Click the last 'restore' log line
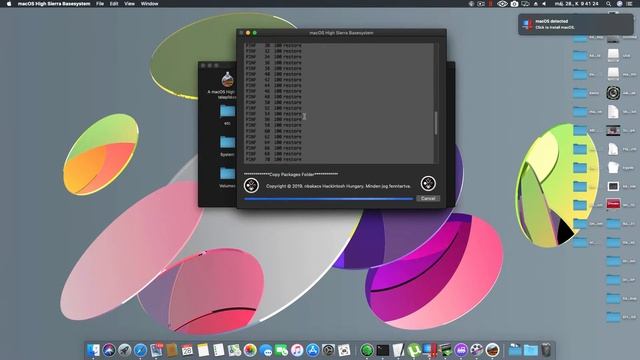Image resolution: width=640 pixels, height=360 pixels. pos(273,160)
